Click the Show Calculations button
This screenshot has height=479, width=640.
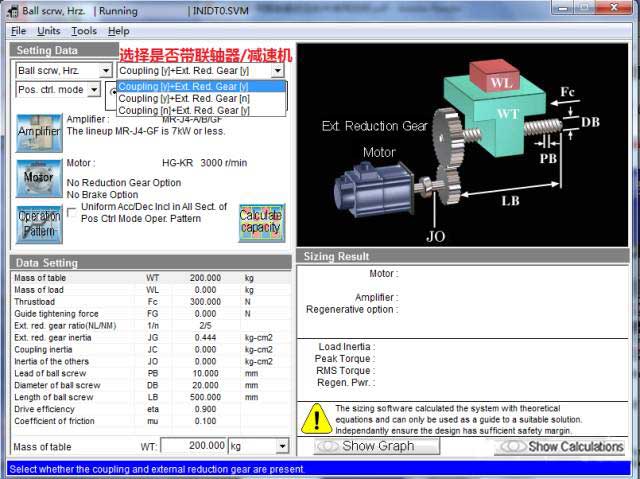click(x=566, y=446)
